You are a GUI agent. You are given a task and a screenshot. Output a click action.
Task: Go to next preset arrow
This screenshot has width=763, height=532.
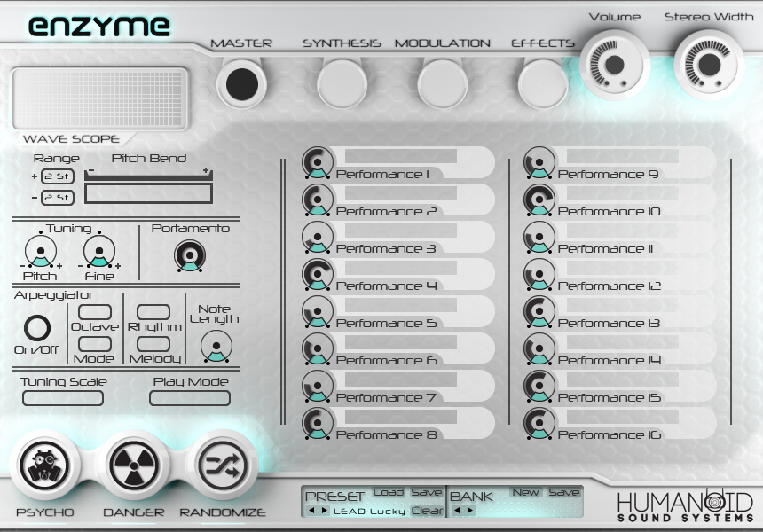tap(325, 511)
